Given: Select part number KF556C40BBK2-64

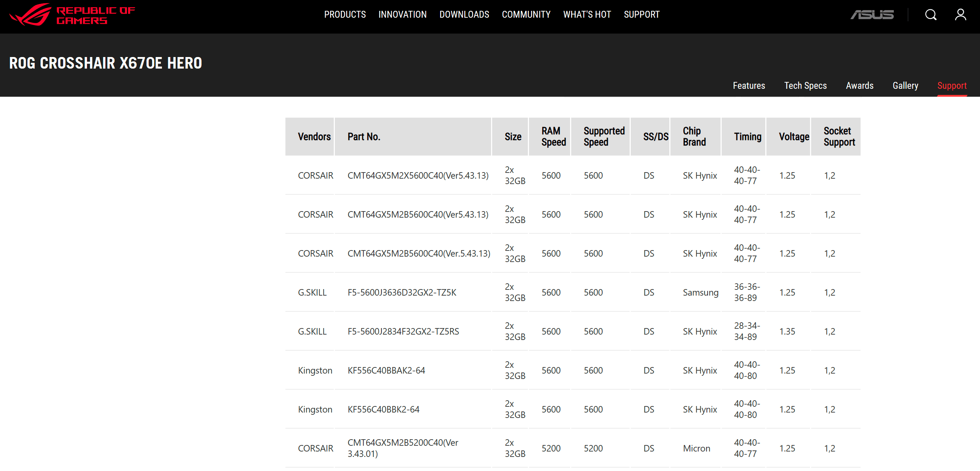Looking at the screenshot, I should tap(383, 409).
